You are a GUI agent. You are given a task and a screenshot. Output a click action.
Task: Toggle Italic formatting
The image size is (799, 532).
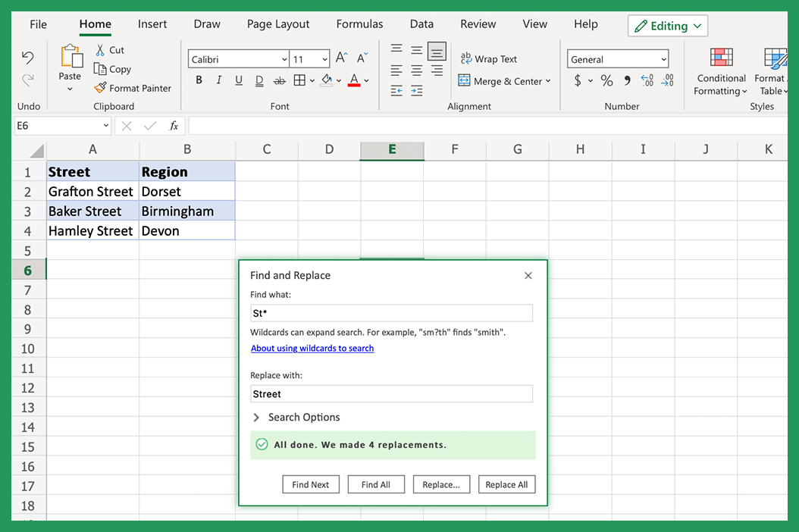coord(218,80)
